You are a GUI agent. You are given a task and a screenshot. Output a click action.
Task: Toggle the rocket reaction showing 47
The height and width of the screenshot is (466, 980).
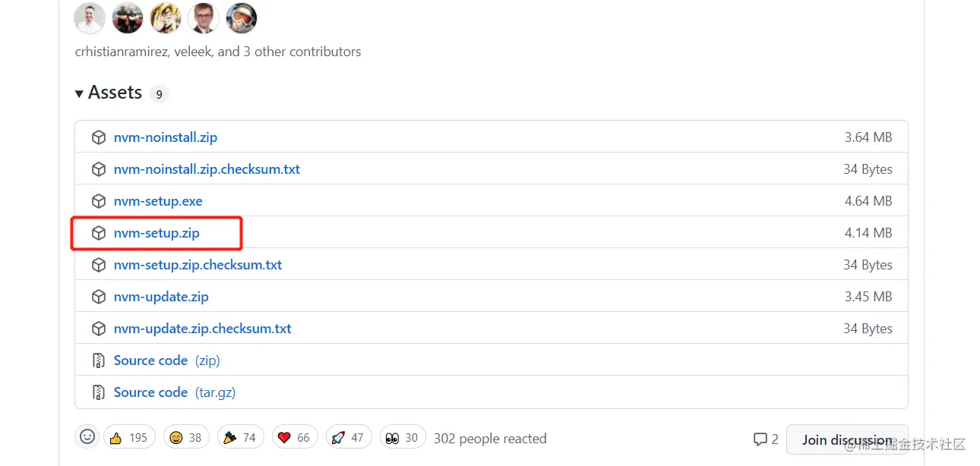click(349, 437)
